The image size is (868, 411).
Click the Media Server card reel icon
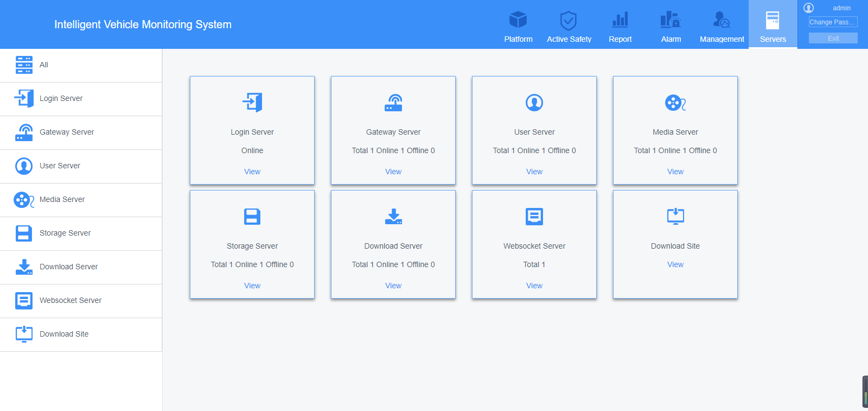point(675,103)
